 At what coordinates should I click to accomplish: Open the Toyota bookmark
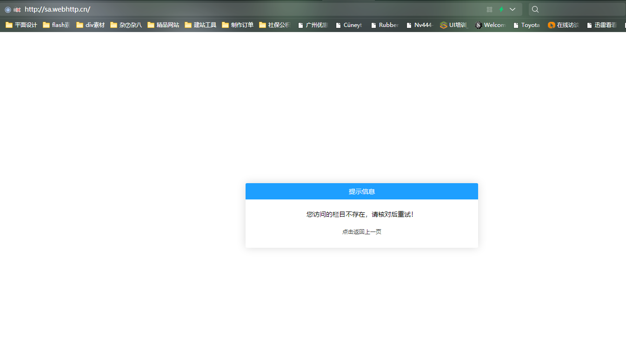point(526,25)
